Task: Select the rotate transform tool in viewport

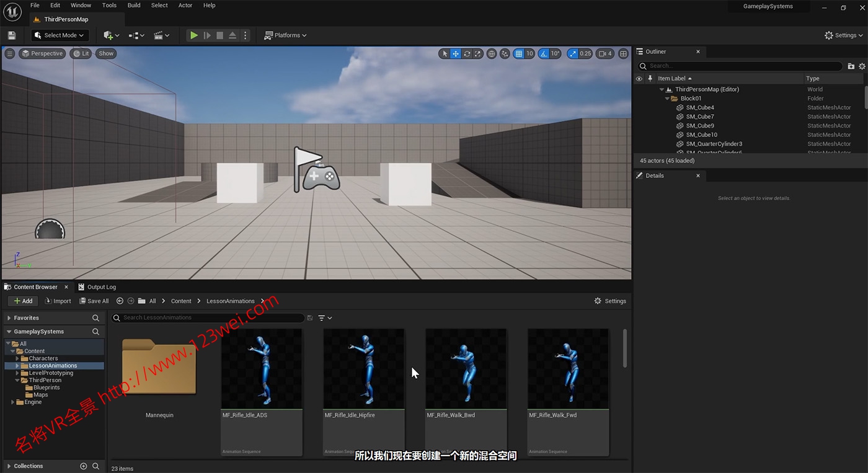Action: (467, 54)
